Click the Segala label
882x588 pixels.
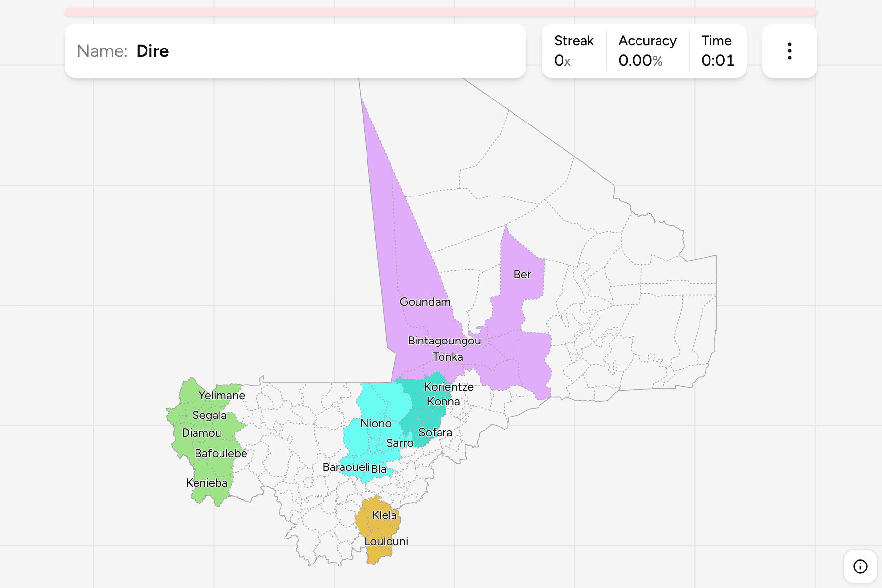[209, 415]
